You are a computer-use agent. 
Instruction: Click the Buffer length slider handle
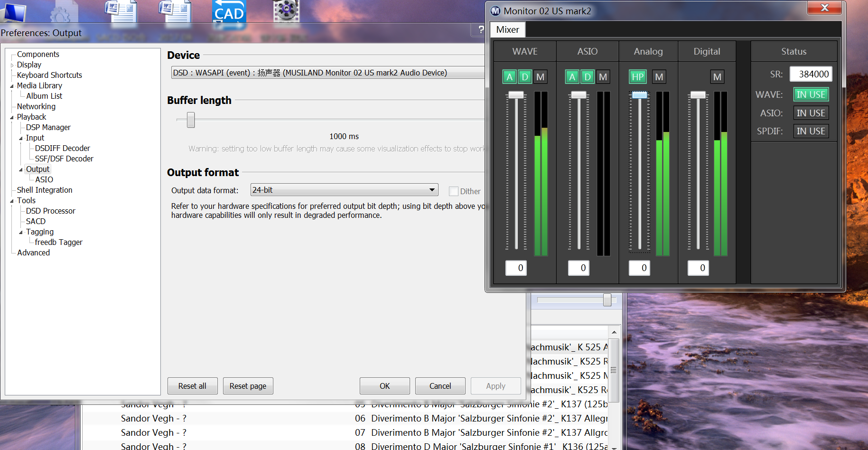tap(191, 120)
